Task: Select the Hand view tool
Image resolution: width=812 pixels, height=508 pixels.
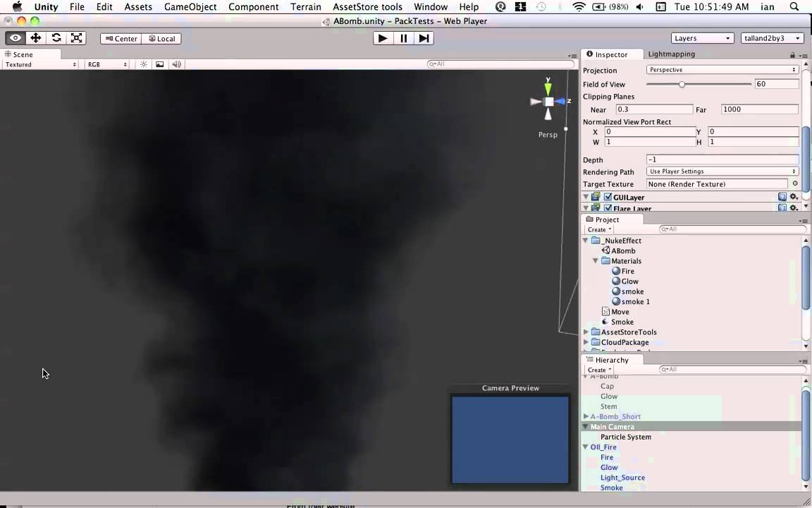Action: [x=16, y=38]
